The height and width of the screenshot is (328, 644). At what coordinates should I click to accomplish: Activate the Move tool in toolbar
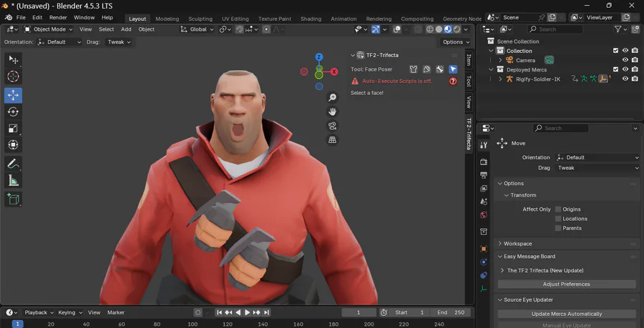[x=13, y=95]
